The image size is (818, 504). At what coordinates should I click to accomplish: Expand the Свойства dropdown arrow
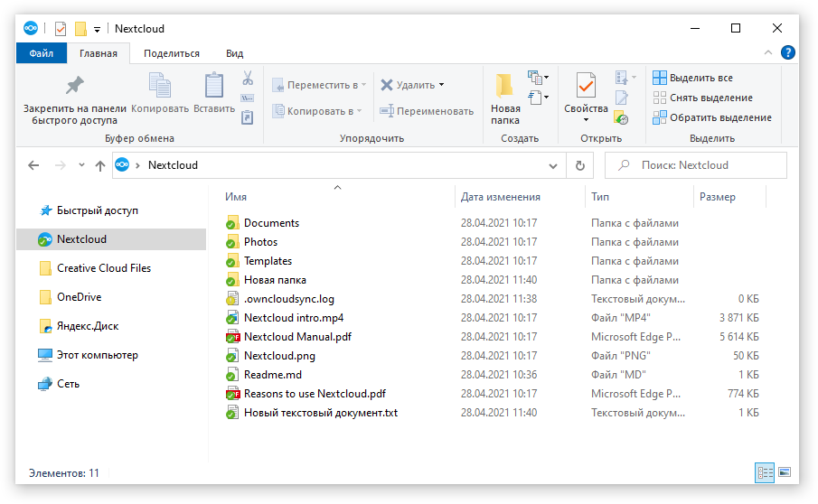(x=586, y=120)
